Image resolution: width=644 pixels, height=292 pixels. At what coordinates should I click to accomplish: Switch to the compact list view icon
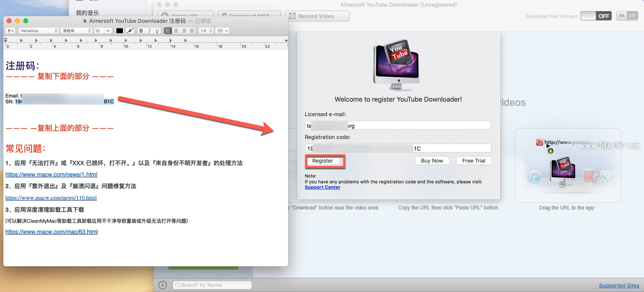coord(621,16)
